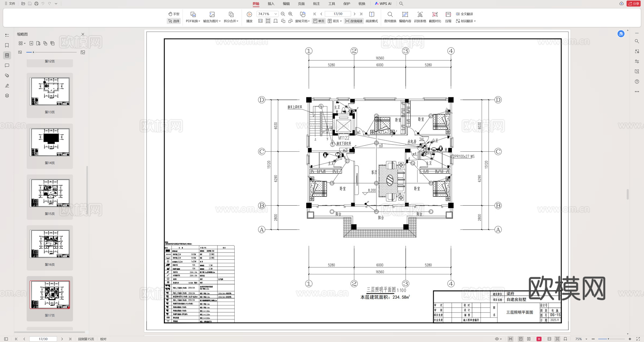This screenshot has width=644, height=342.
Task: Adjust the status bar zoom slider
Action: [x=608, y=339]
